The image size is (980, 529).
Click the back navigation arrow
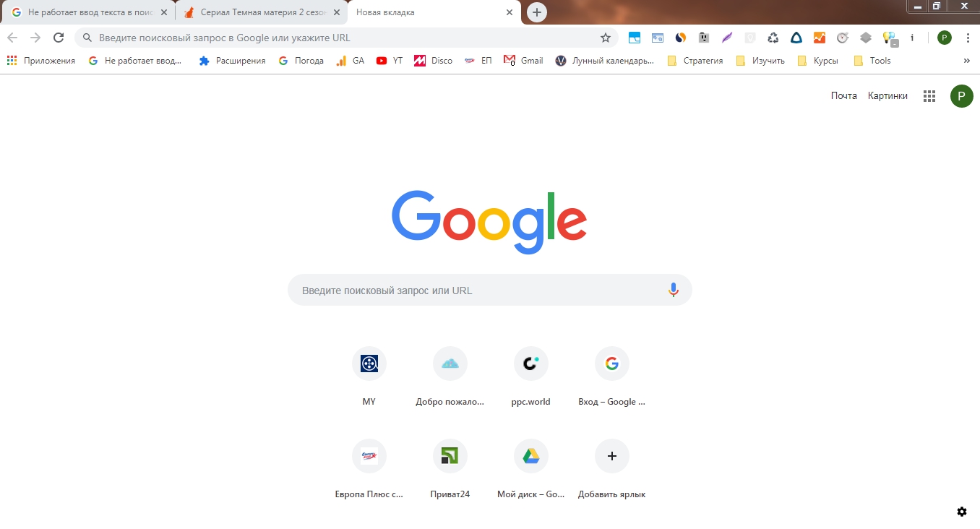[x=12, y=38]
